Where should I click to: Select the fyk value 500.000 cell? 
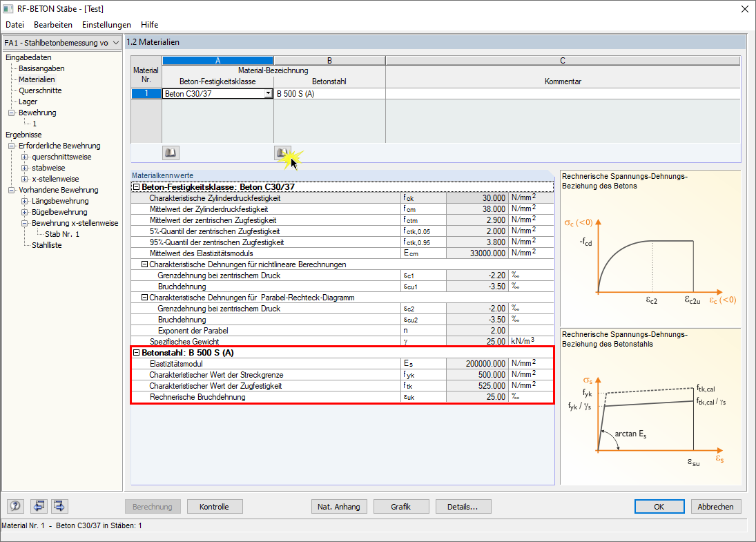477,375
